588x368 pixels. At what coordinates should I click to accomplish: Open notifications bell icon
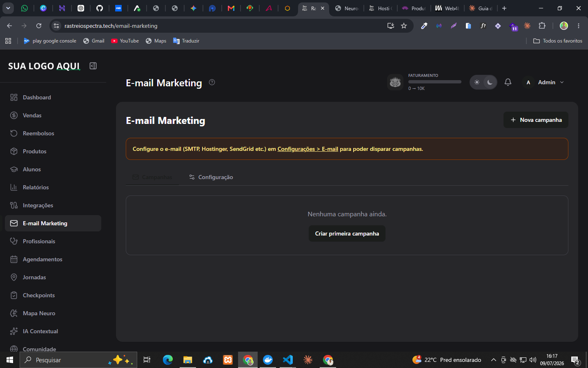508,82
